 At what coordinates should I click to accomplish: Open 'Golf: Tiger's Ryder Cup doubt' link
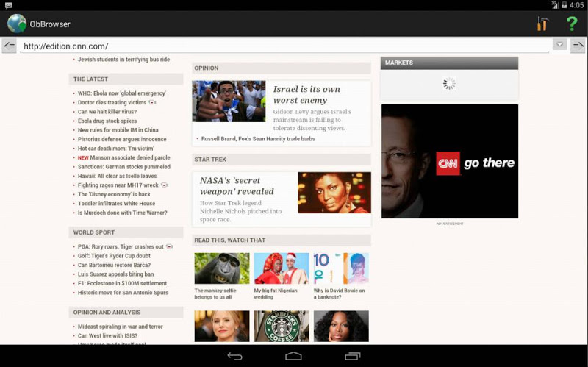[x=114, y=256]
